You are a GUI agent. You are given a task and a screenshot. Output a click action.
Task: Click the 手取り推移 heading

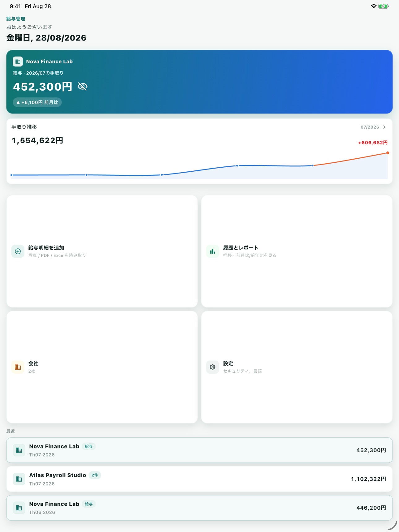point(24,127)
